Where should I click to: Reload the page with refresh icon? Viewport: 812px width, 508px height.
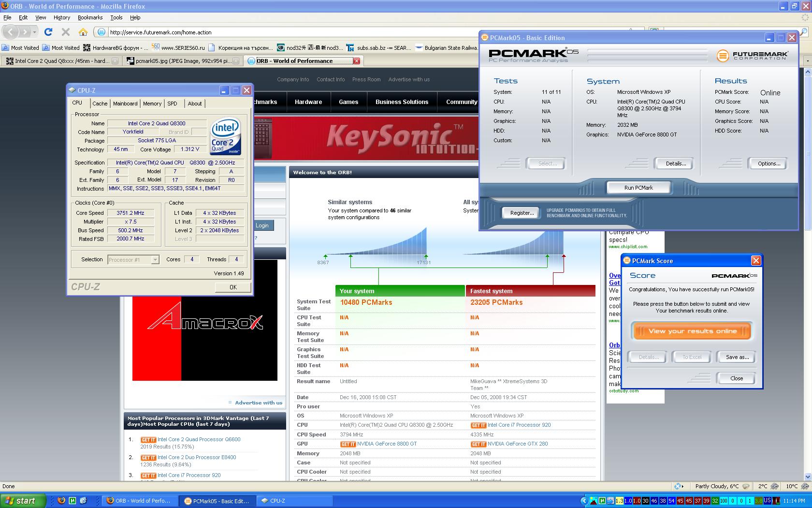click(48, 32)
